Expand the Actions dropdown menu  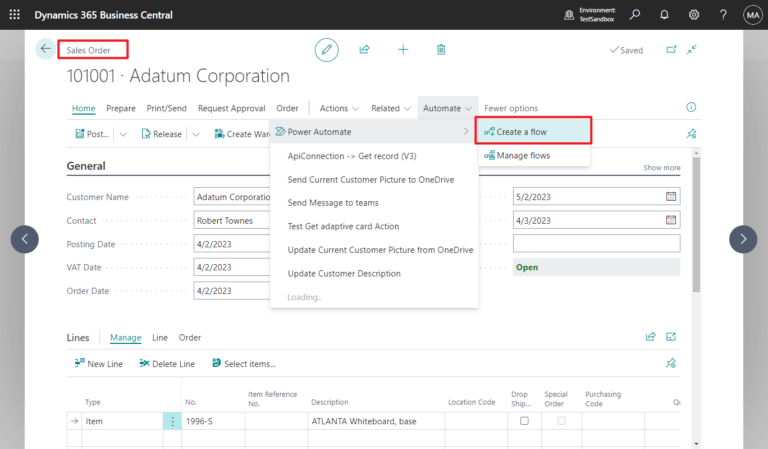point(339,108)
